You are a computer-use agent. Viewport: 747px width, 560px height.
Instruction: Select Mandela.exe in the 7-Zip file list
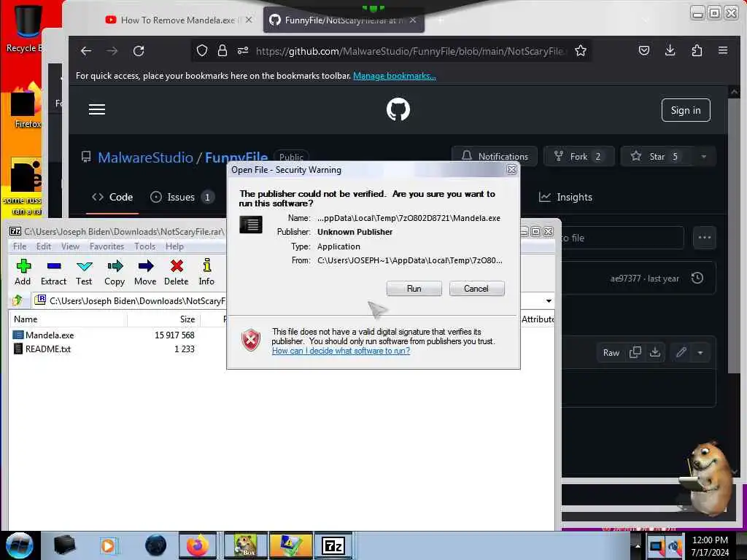(50, 335)
